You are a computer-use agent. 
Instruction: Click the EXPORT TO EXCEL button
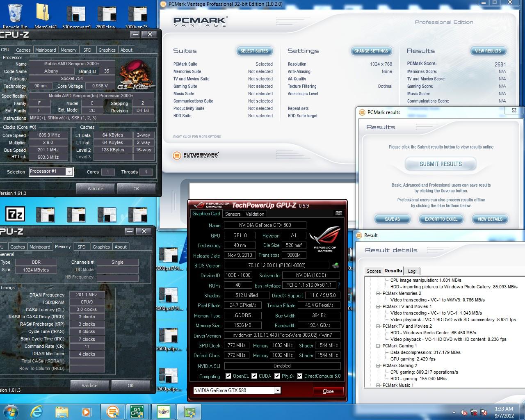click(441, 219)
